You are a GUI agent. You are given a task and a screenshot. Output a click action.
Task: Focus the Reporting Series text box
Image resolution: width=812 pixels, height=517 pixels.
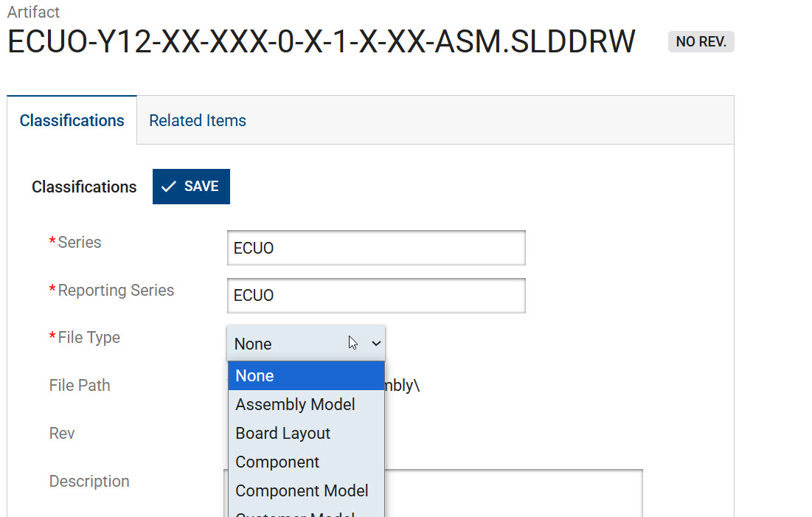[376, 295]
